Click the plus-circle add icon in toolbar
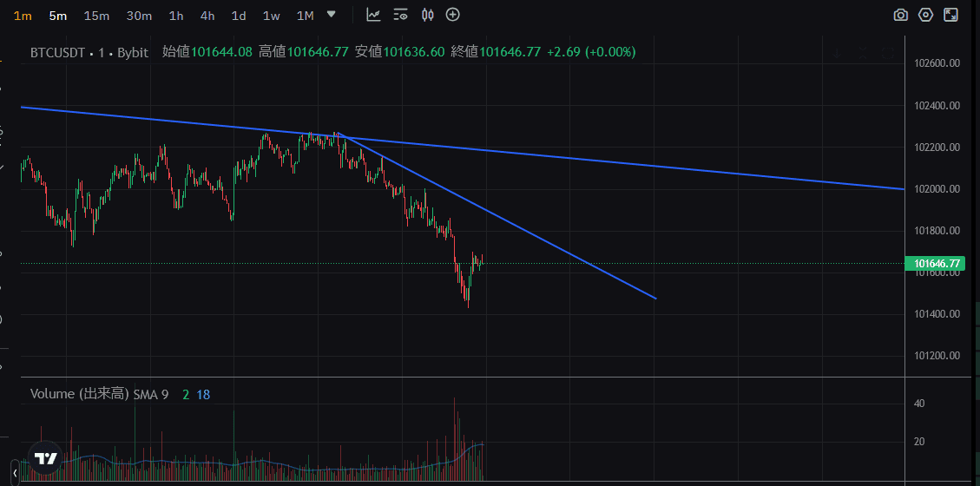The image size is (980, 486). (x=452, y=15)
